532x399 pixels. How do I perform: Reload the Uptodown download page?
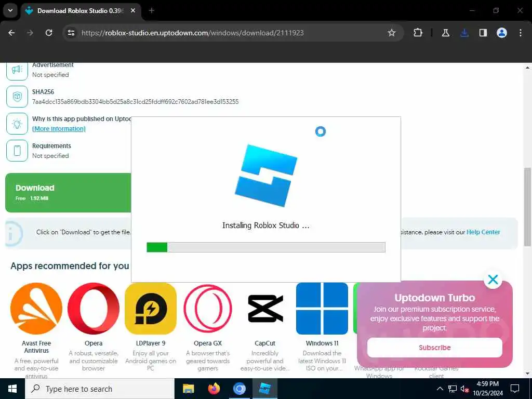[x=49, y=33]
